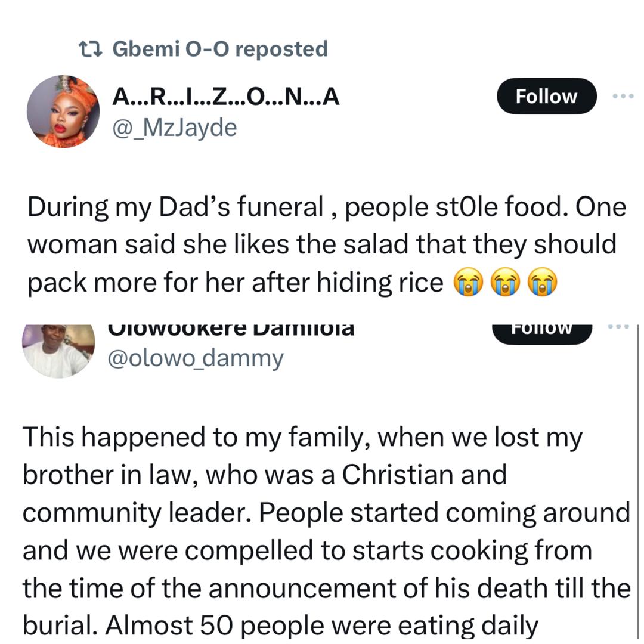Click the middle crying emoji in the tweet
This screenshot has width=644, height=644.
pyautogui.click(x=504, y=283)
